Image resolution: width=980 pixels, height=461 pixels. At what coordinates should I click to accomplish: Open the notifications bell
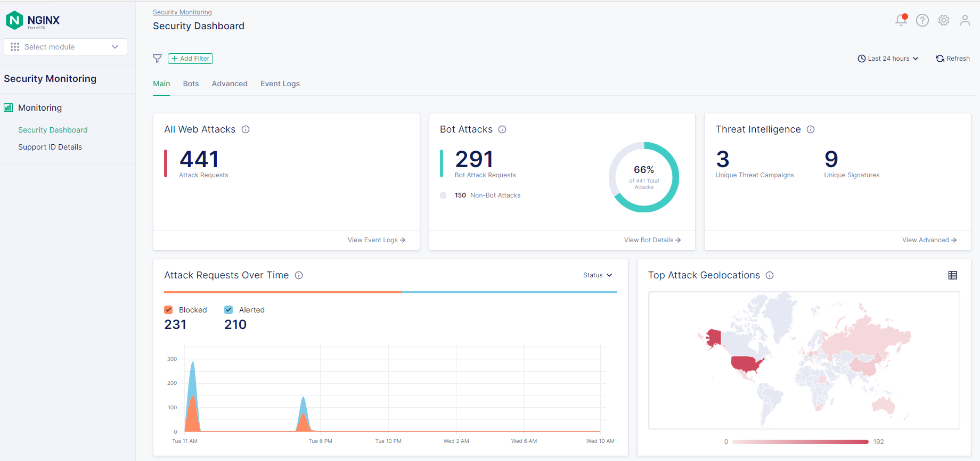click(901, 20)
